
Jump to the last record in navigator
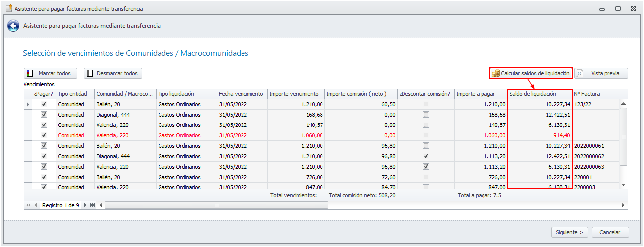pos(92,205)
